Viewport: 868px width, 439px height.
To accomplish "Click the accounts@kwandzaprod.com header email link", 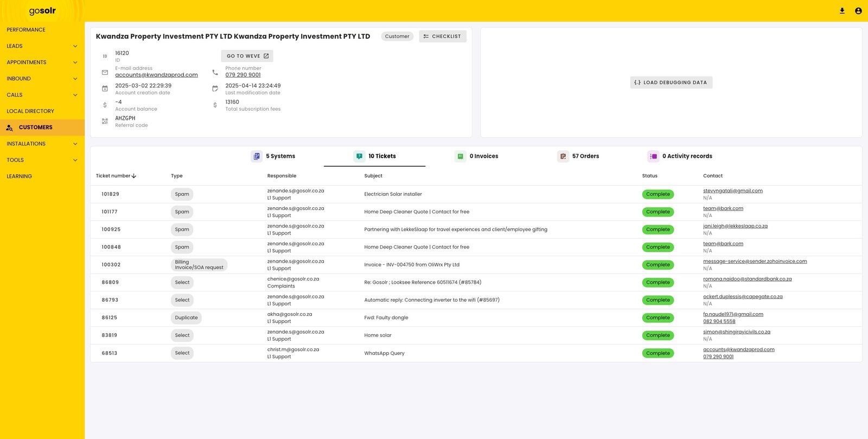I will 156,75.
